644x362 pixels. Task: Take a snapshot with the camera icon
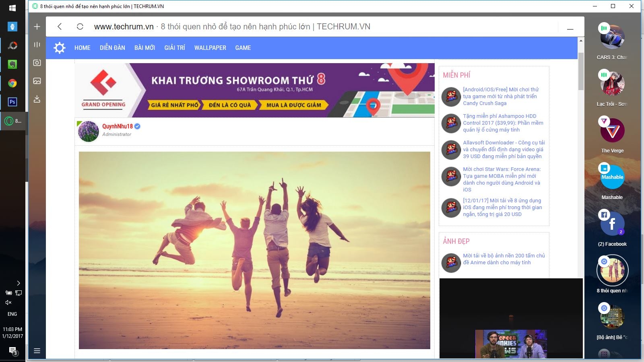click(x=37, y=63)
